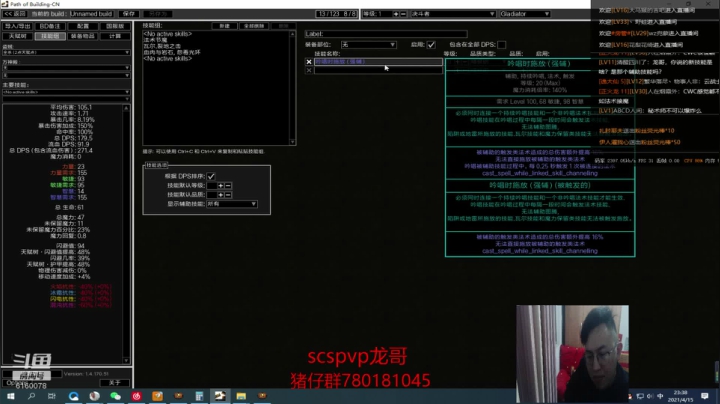
Task: Open the 显示辅助技能 dropdown set to 所有
Action: pyautogui.click(x=231, y=204)
